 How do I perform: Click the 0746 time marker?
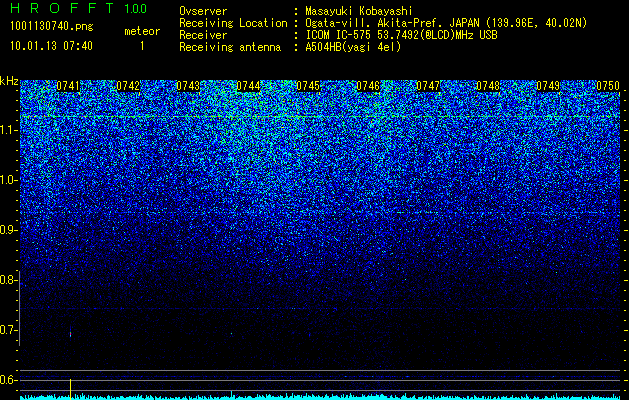[x=368, y=86]
